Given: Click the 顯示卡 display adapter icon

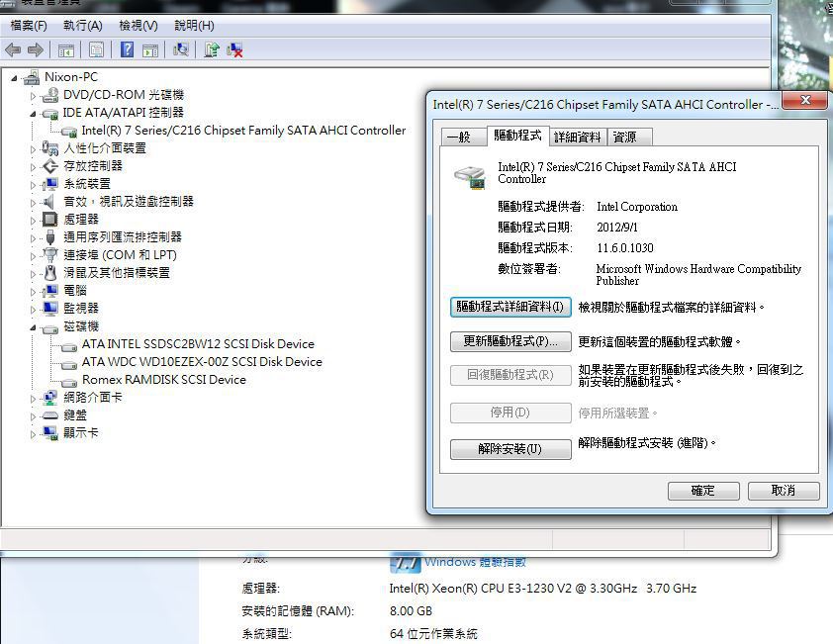Looking at the screenshot, I should point(50,433).
